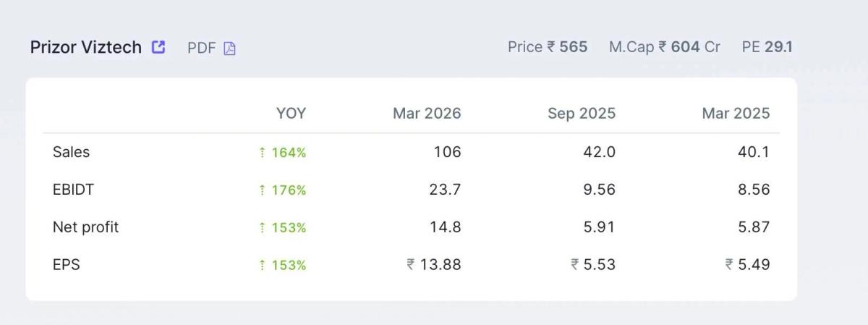
Task: Select the Mar 2026 column header
Action: tap(427, 113)
